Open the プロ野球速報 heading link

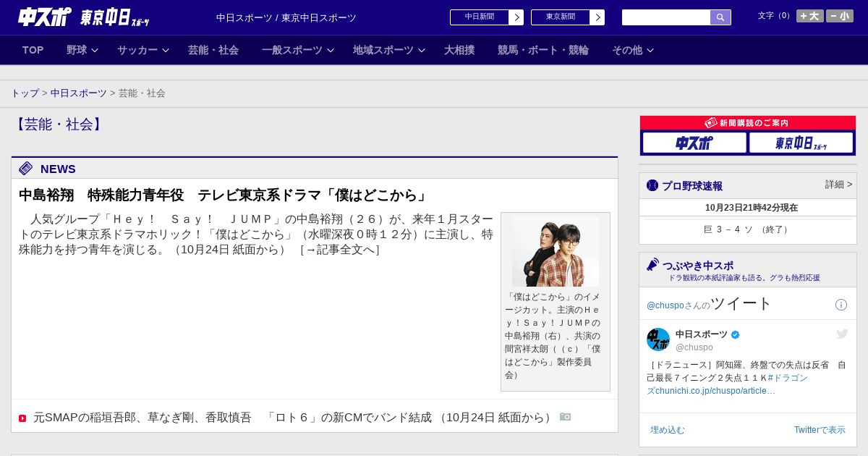692,186
